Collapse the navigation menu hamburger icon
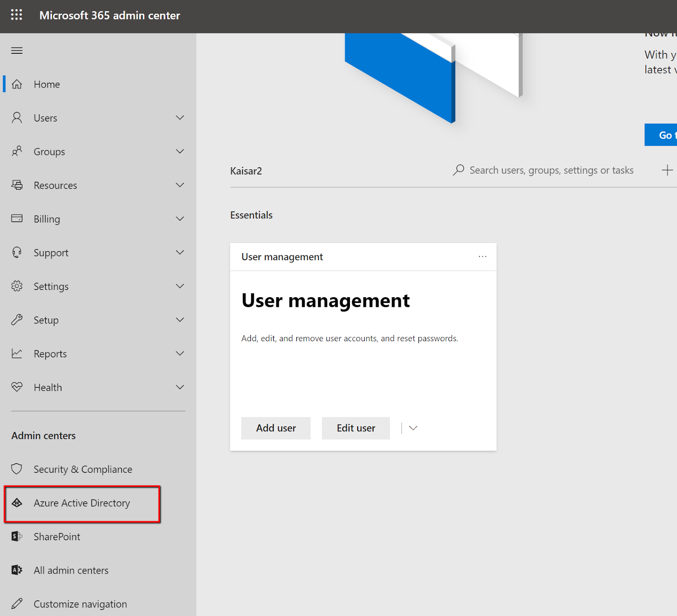 click(x=17, y=51)
